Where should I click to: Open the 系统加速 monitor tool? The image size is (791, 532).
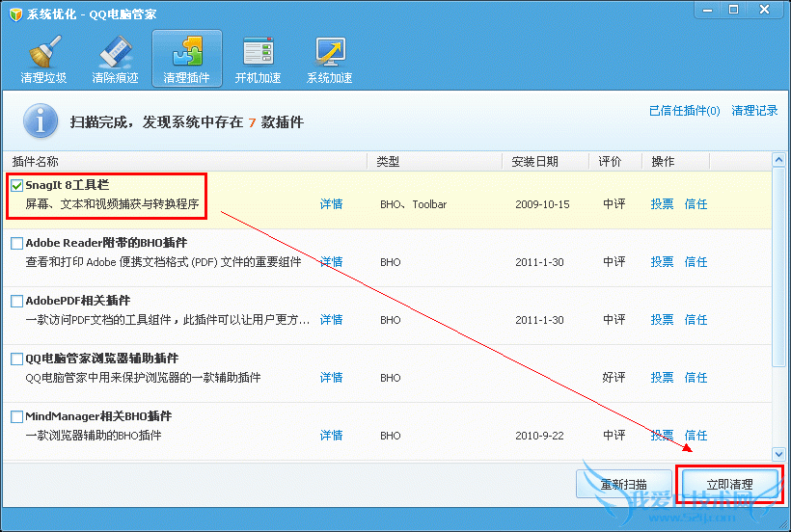coord(329,60)
